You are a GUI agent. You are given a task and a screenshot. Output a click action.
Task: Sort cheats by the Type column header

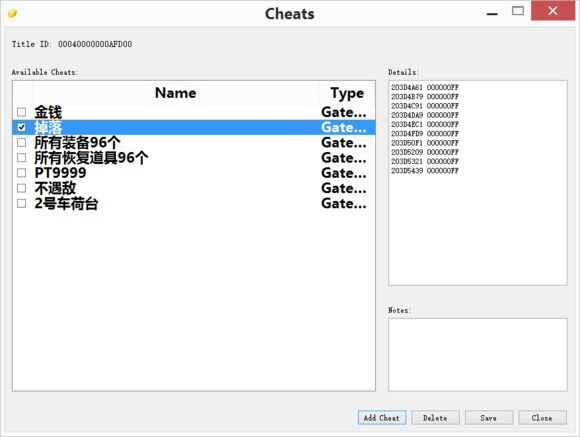(347, 93)
